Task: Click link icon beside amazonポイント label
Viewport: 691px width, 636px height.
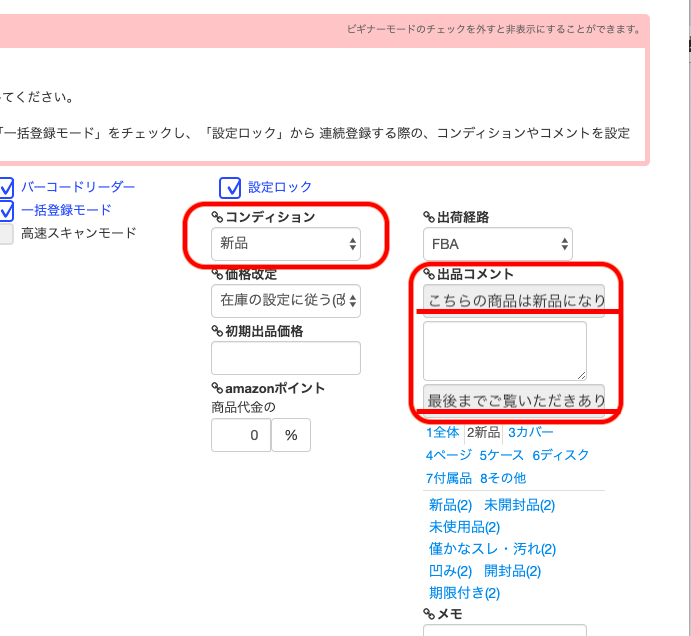Action: pos(217,388)
